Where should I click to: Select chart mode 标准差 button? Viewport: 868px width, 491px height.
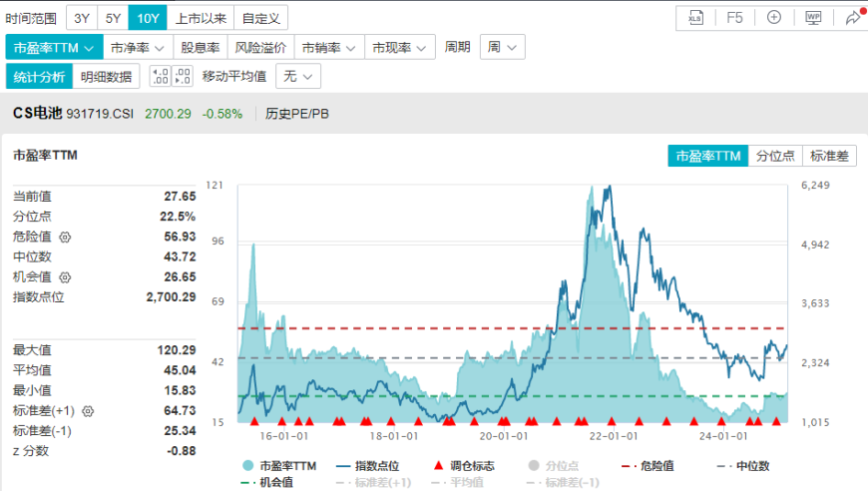[829, 156]
